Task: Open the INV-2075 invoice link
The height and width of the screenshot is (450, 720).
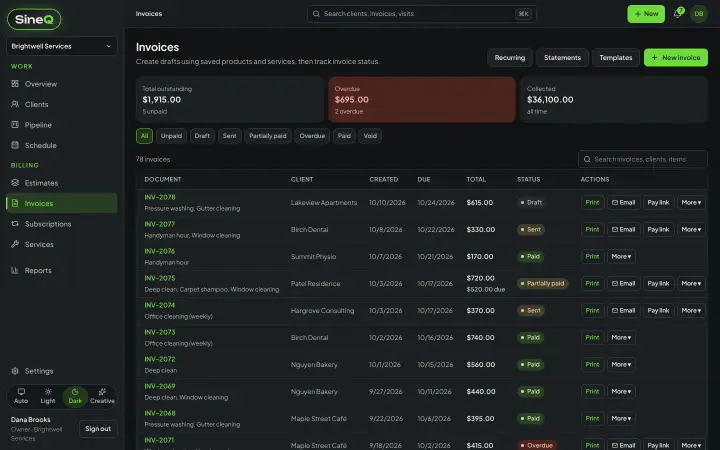Action: [160, 278]
